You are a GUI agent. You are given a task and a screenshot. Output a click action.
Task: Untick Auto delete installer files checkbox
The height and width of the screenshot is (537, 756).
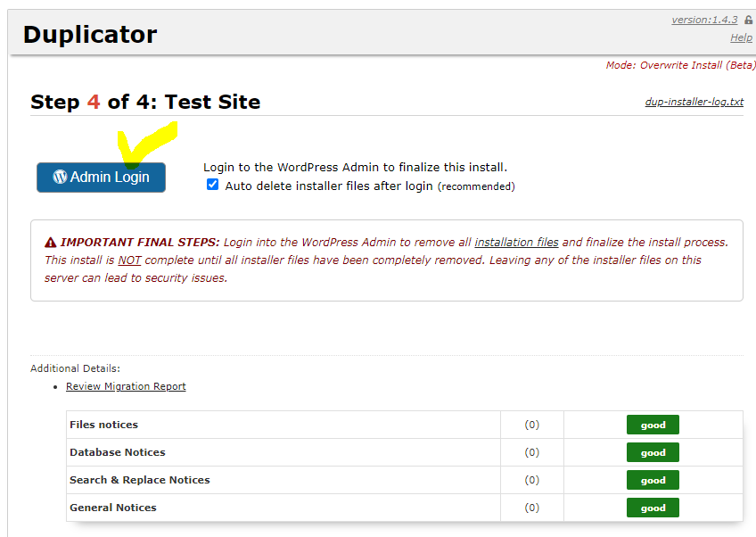[x=212, y=185]
